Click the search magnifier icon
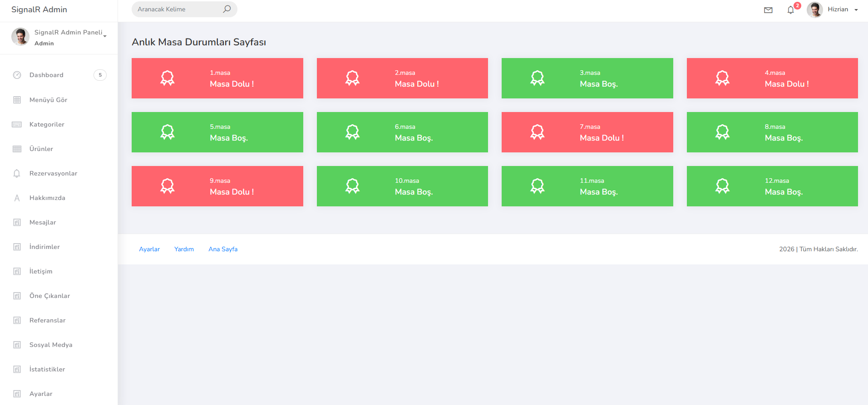The height and width of the screenshot is (405, 868). (227, 9)
